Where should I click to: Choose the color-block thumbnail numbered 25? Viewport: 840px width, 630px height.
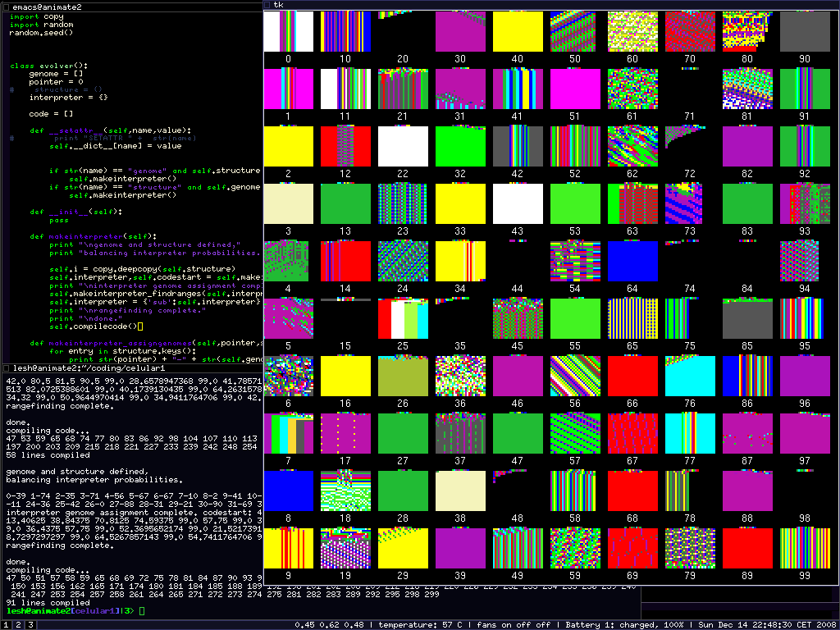point(403,319)
